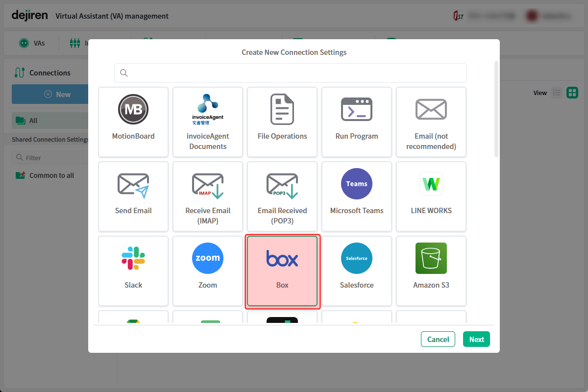
Task: Click the 1ST organization logo
Action: click(x=458, y=16)
